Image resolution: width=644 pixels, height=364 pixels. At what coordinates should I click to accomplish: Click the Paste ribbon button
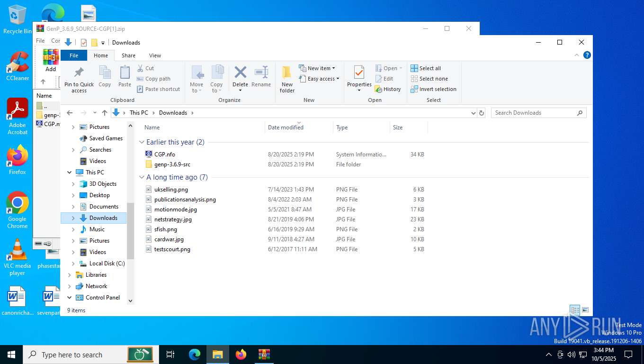tap(125, 77)
